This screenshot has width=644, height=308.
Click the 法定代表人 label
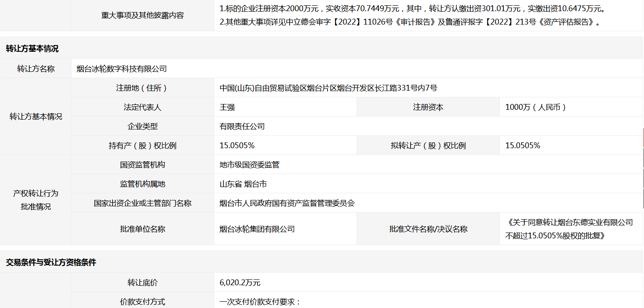tap(142, 107)
